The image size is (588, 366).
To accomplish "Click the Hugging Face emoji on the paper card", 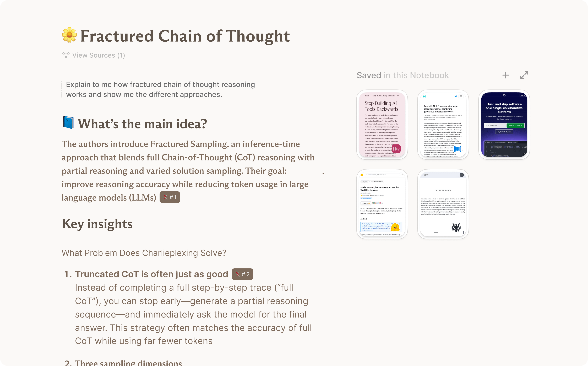I will (x=395, y=227).
